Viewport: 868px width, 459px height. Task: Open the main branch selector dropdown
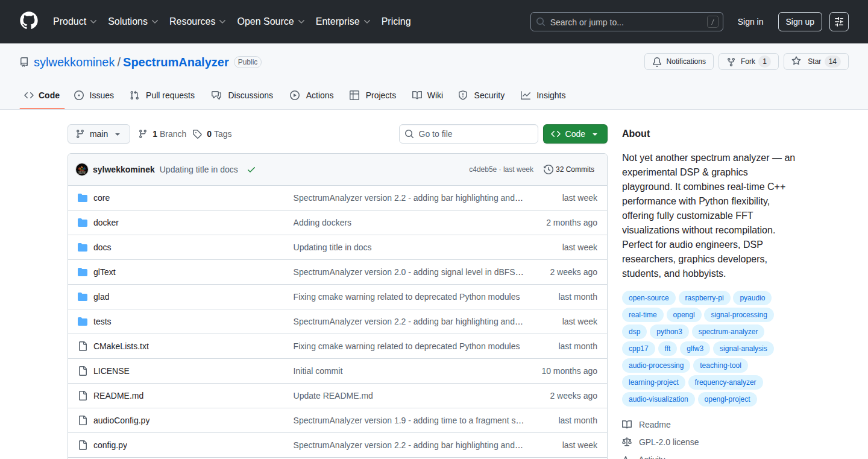pos(99,134)
